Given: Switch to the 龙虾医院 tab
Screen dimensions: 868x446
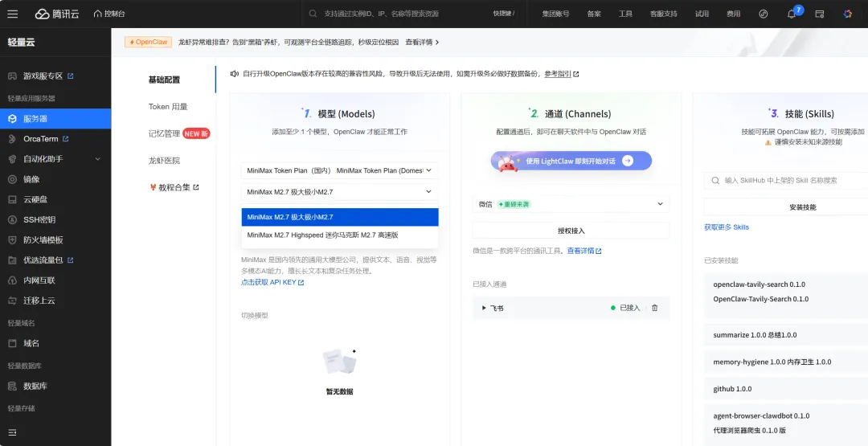Looking at the screenshot, I should coord(164,161).
